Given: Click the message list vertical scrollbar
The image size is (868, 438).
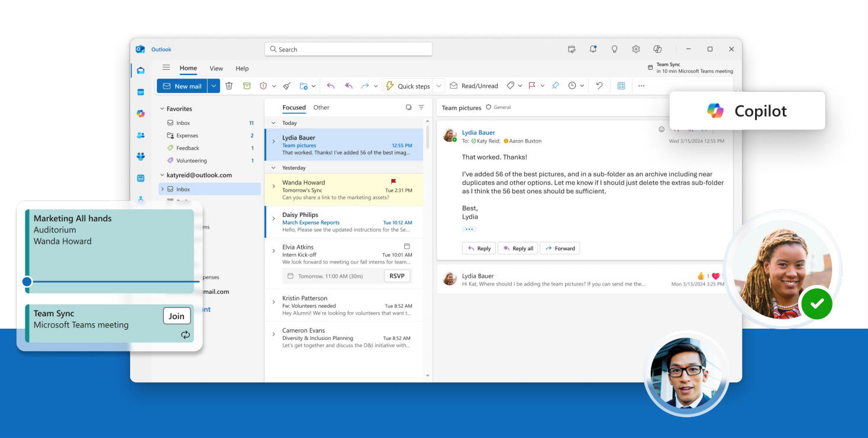Looking at the screenshot, I should click(x=428, y=137).
